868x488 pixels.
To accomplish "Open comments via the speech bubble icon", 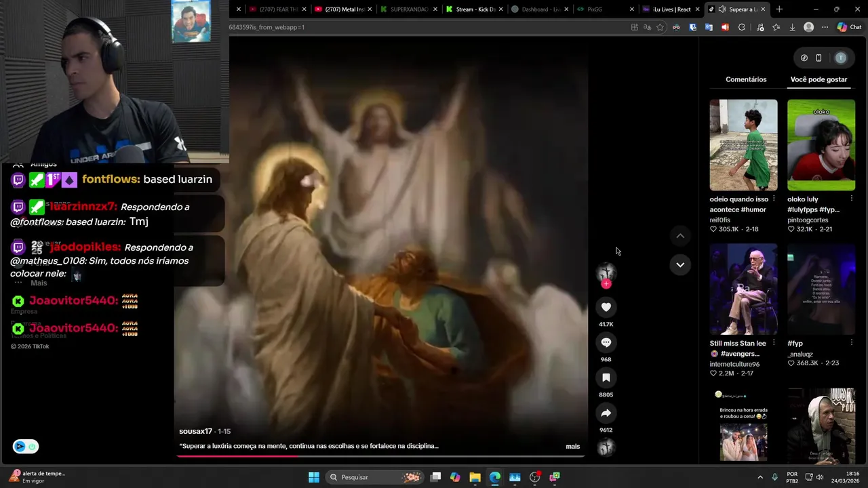I will (606, 342).
